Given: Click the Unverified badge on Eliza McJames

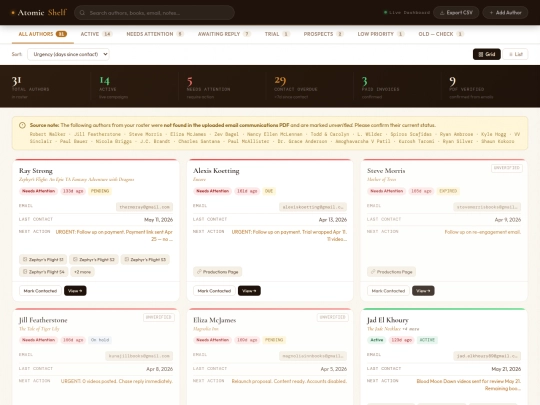Looking at the screenshot, I should [x=333, y=317].
